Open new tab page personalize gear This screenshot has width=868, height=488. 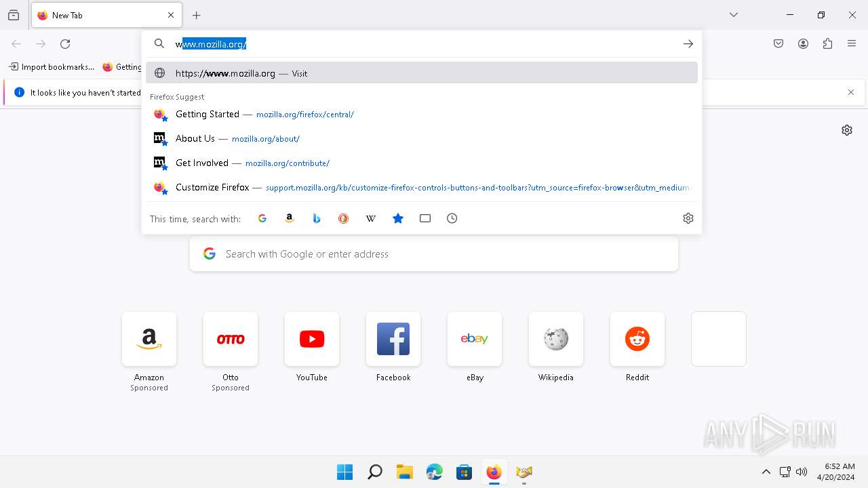[847, 130]
